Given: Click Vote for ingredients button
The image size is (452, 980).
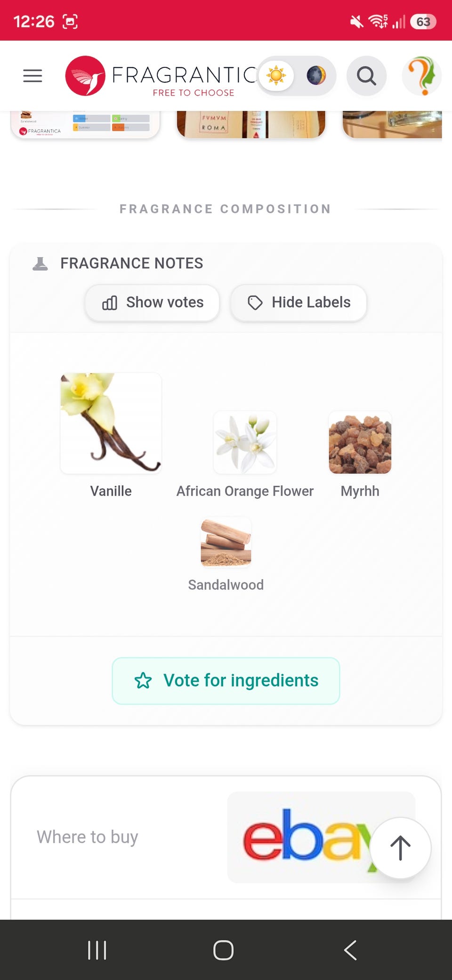Looking at the screenshot, I should point(226,681).
